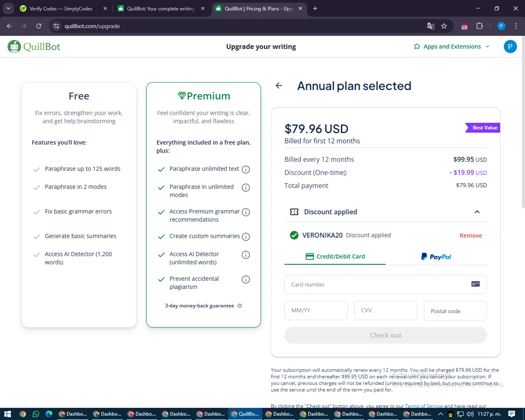Open the user profile avatar P in QuillBot header

[x=510, y=47]
